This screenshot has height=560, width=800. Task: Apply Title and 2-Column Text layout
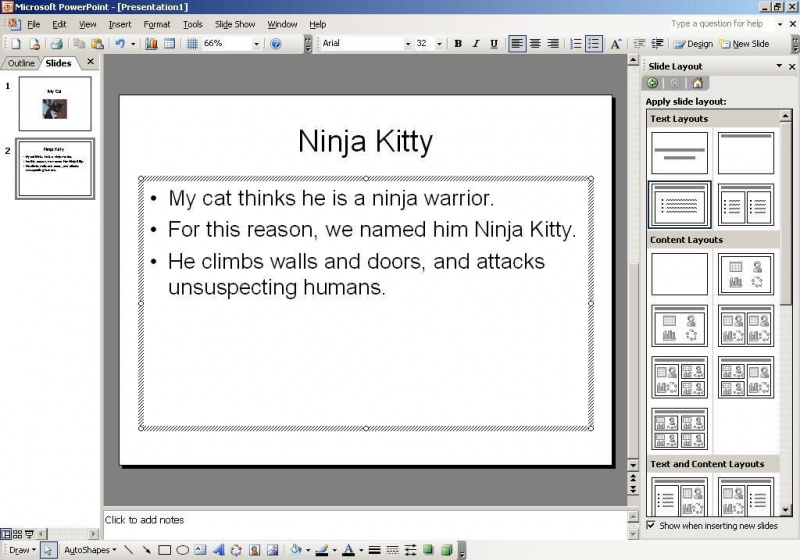746,205
